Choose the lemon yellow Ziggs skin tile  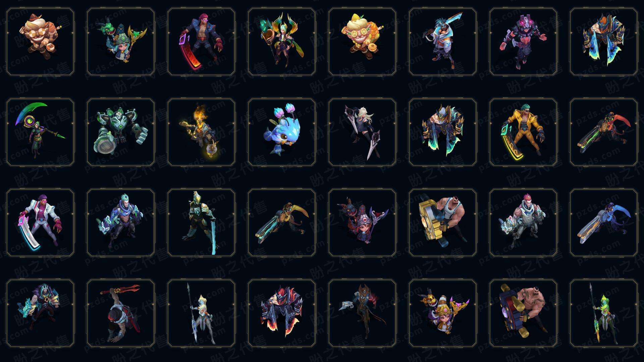(362, 42)
